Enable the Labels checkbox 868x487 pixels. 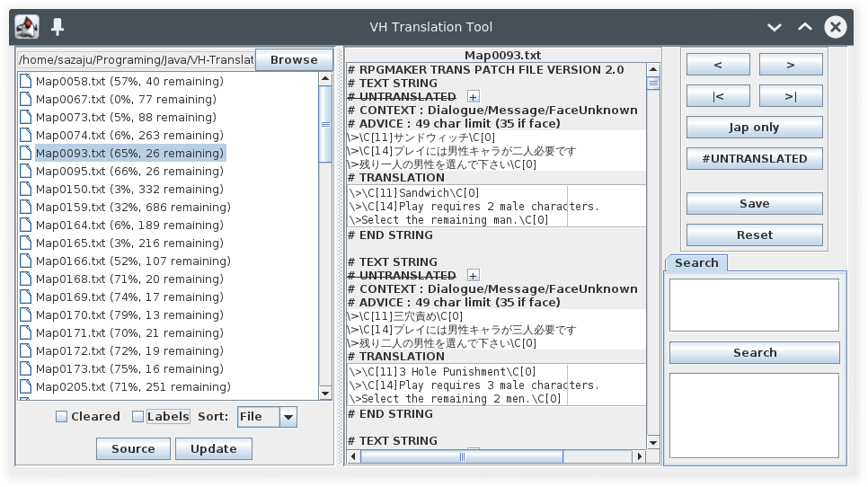(137, 417)
